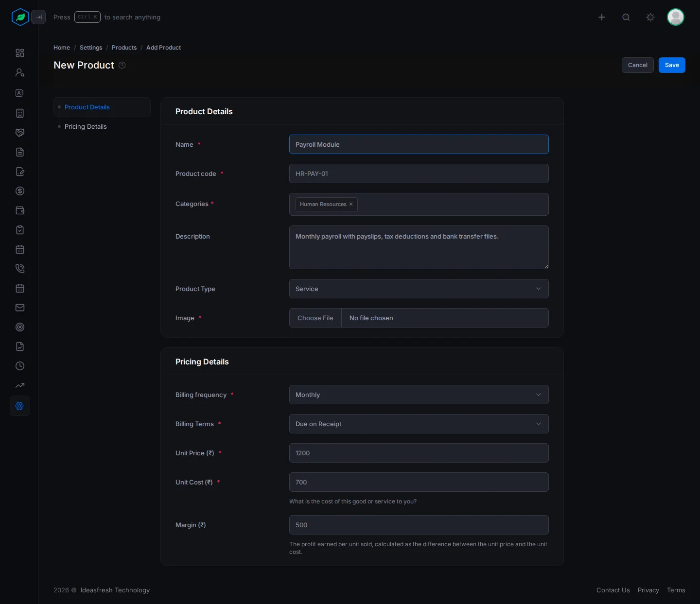Open the contact card icon in sidebar
Image resolution: width=700 pixels, height=604 pixels.
[20, 93]
